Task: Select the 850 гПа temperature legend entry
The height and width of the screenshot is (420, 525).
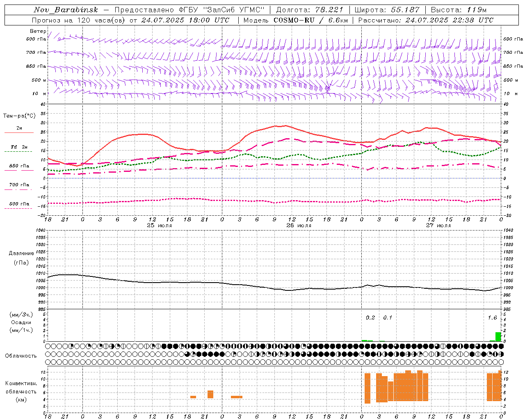Action: (19, 167)
